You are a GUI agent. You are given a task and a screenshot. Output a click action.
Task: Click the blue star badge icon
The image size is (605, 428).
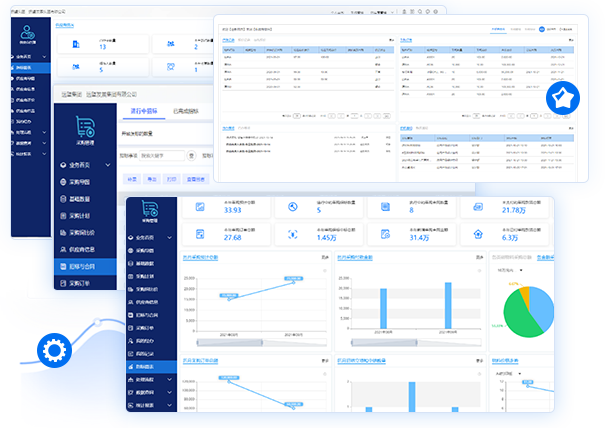pyautogui.click(x=563, y=98)
